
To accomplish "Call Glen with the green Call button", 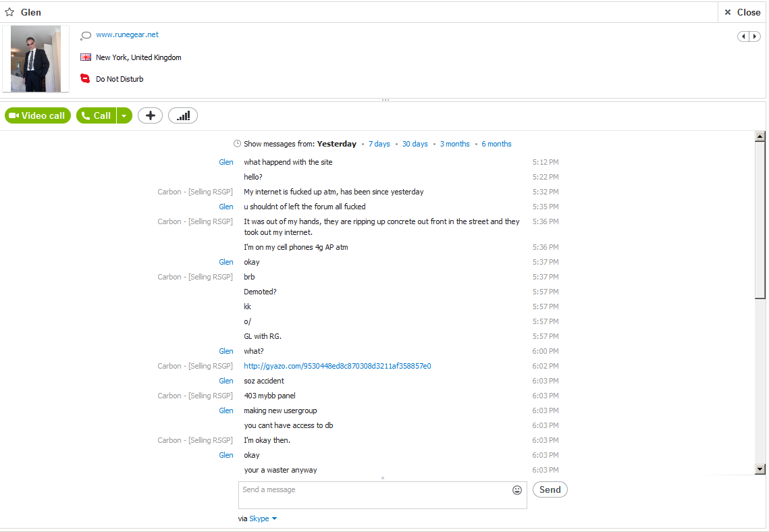I will click(96, 115).
